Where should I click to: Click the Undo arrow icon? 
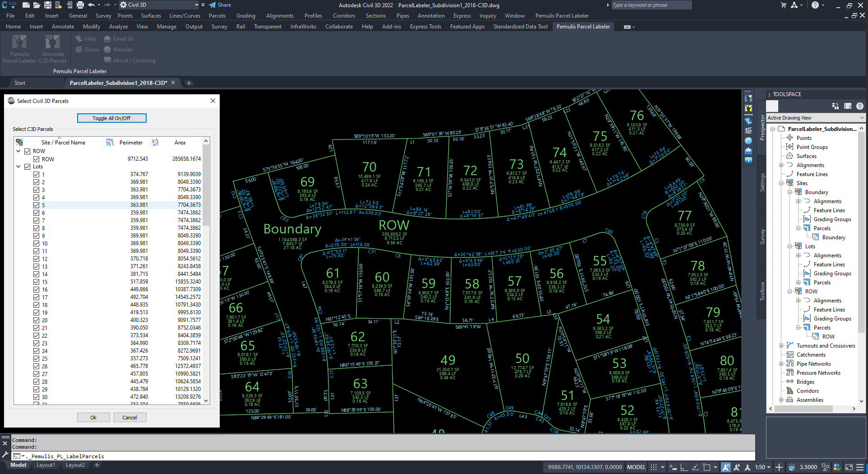(x=91, y=5)
